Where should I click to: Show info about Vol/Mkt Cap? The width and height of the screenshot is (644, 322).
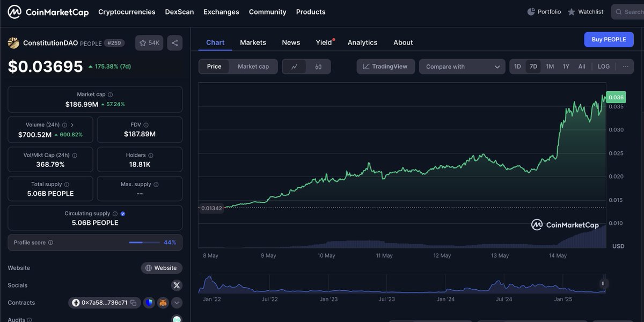point(75,155)
